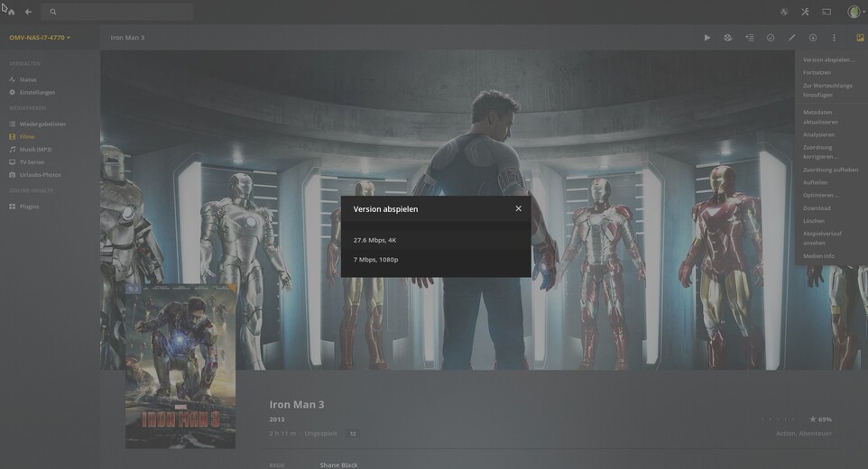The width and height of the screenshot is (868, 469).
Task: Set the user star rating dots
Action: [x=778, y=419]
